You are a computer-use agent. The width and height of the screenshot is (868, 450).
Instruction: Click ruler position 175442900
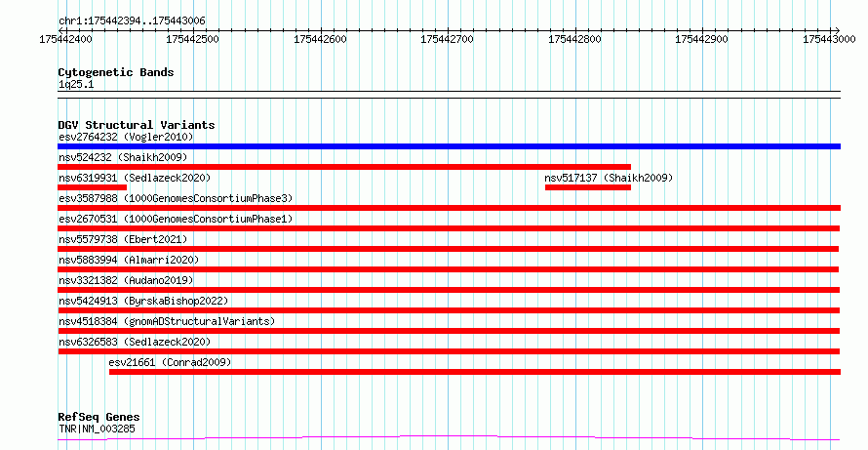click(x=702, y=39)
